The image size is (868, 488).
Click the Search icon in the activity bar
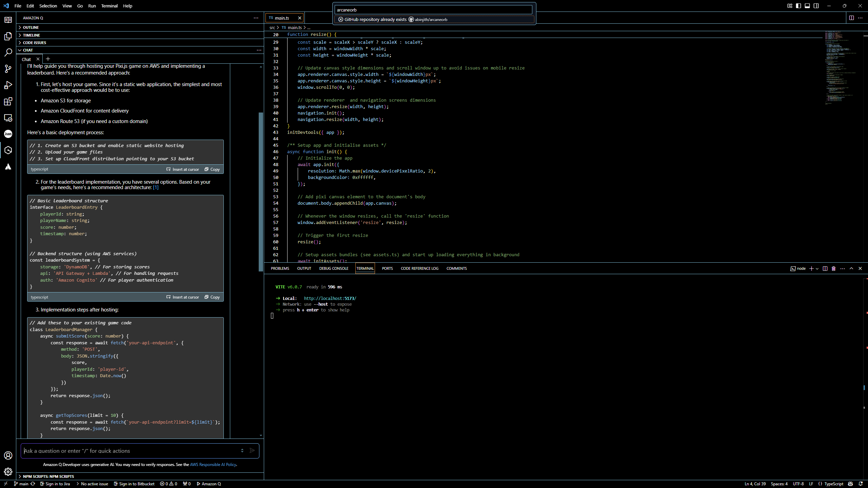click(8, 53)
